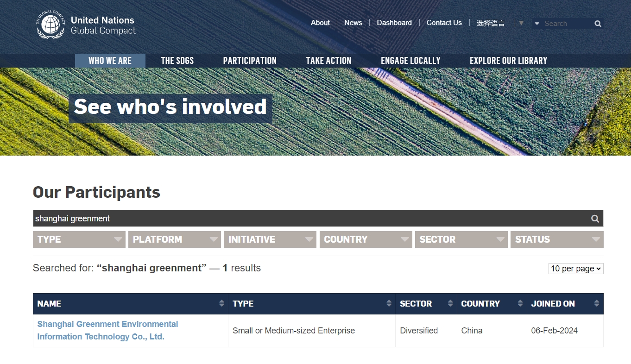Click the 选择语言 language link

pyautogui.click(x=491, y=23)
